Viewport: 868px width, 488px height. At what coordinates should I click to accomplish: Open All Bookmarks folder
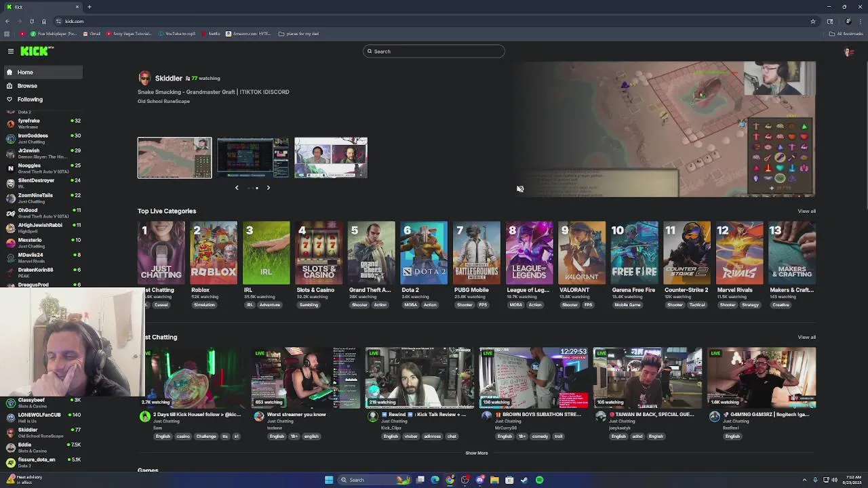coord(846,33)
